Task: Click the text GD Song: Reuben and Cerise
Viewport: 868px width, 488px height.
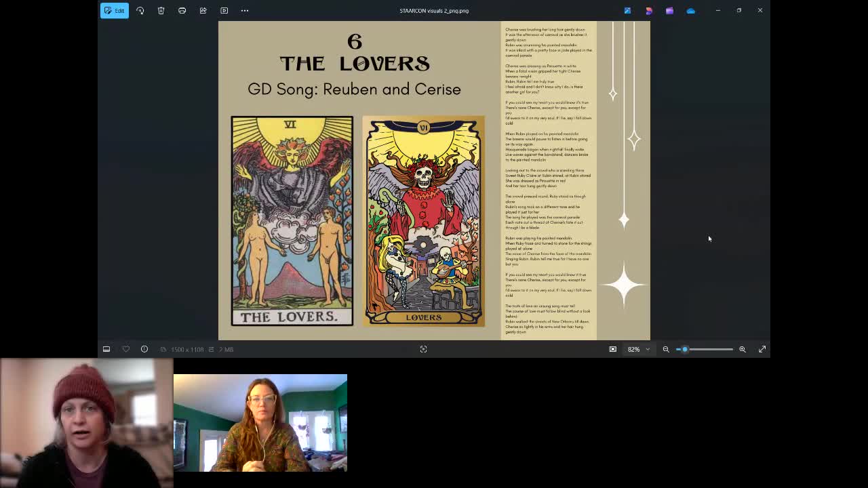Action: [354, 89]
